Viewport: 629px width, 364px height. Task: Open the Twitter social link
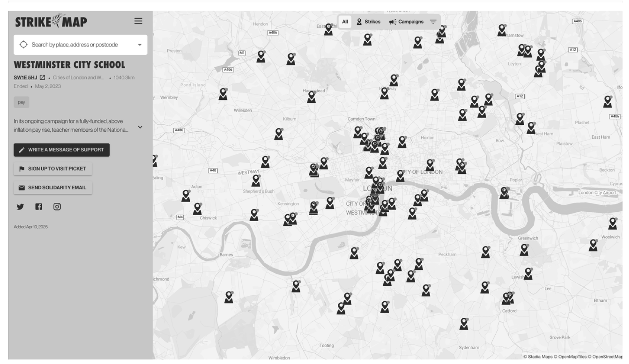pos(20,207)
